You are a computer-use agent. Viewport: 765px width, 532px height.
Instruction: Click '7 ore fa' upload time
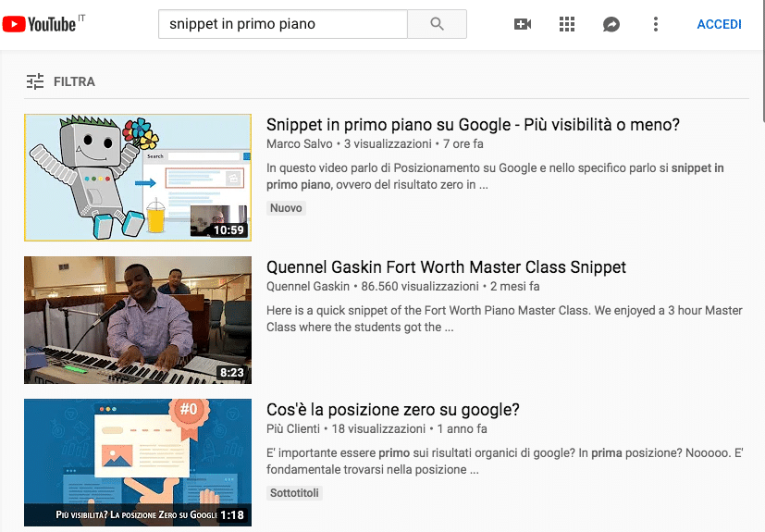click(x=463, y=144)
